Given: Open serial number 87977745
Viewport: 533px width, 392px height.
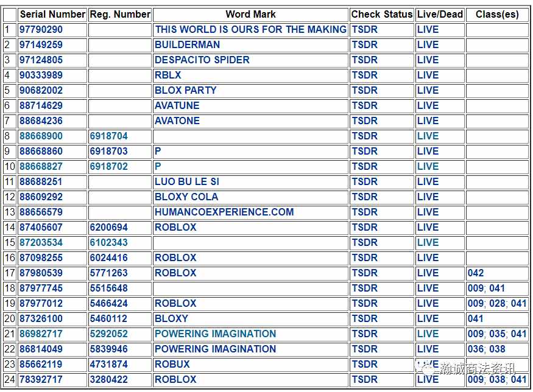Looking at the screenshot, I should (x=41, y=288).
